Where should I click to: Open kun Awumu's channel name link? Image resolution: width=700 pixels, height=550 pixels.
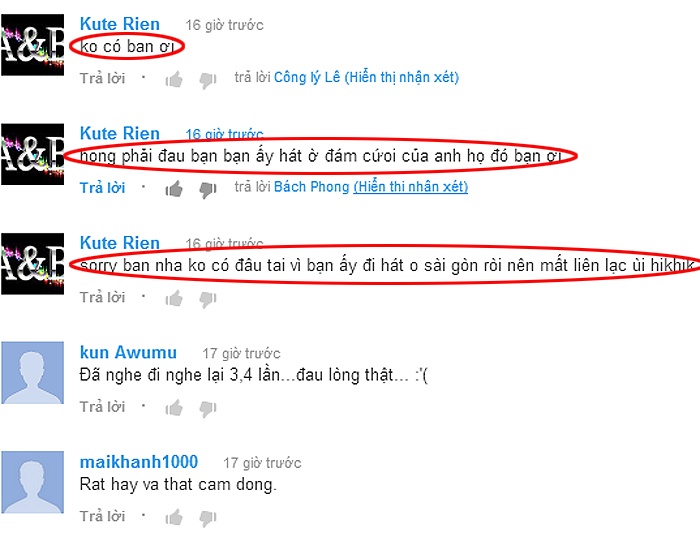pos(128,352)
